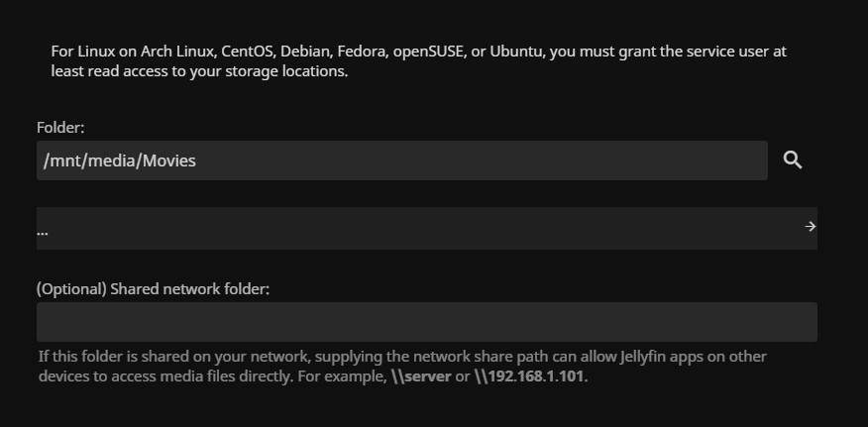The height and width of the screenshot is (427, 868).
Task: Click the "Folder:" label
Action: point(60,128)
